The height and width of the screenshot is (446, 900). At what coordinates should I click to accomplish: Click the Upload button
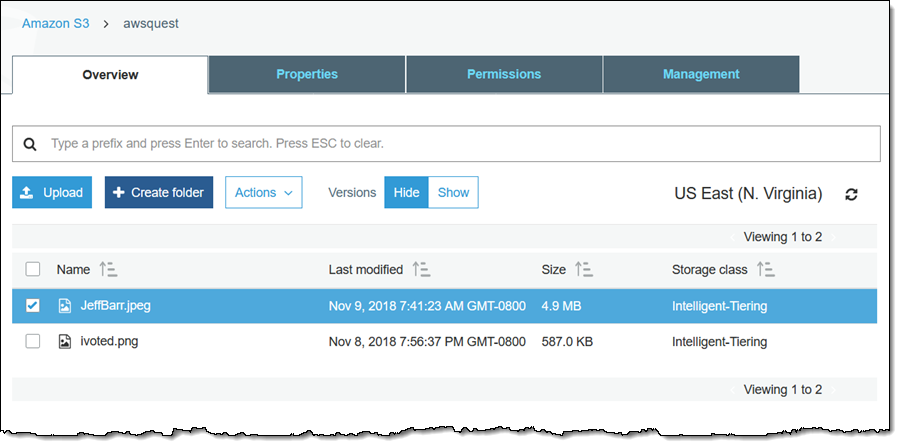coord(52,193)
